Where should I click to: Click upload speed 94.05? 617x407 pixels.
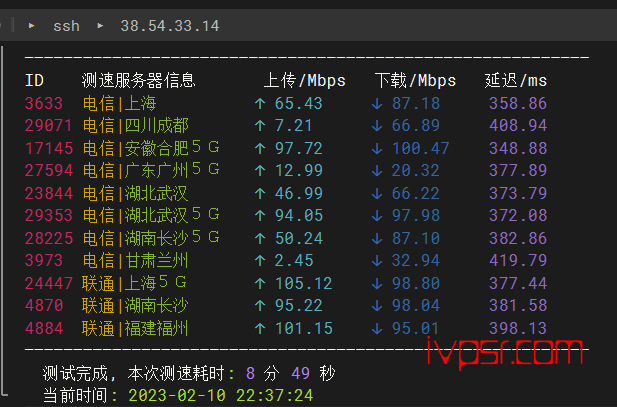tap(298, 215)
